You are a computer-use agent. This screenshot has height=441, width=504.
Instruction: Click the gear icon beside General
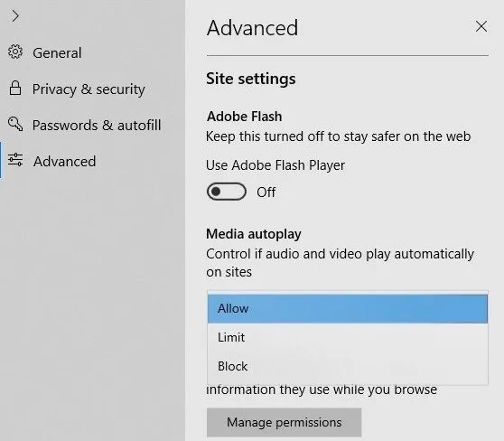pos(15,52)
